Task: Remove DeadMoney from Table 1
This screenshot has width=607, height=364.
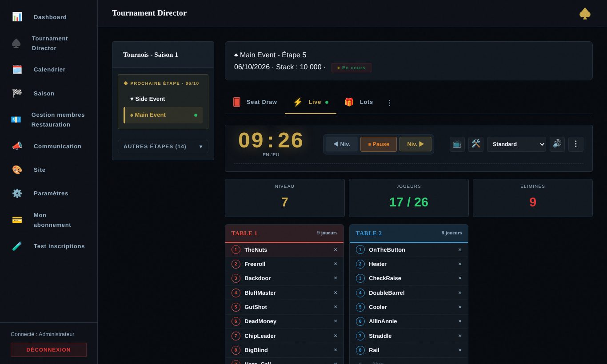Action: [335, 321]
